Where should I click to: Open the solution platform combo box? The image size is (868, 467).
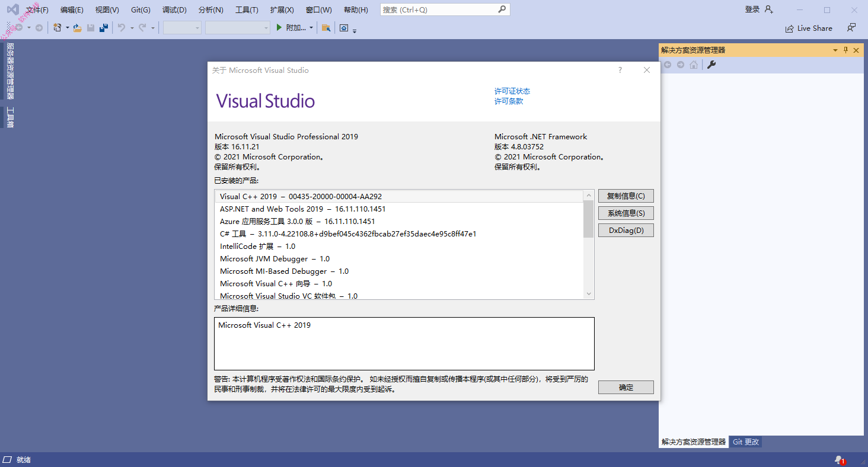point(238,28)
